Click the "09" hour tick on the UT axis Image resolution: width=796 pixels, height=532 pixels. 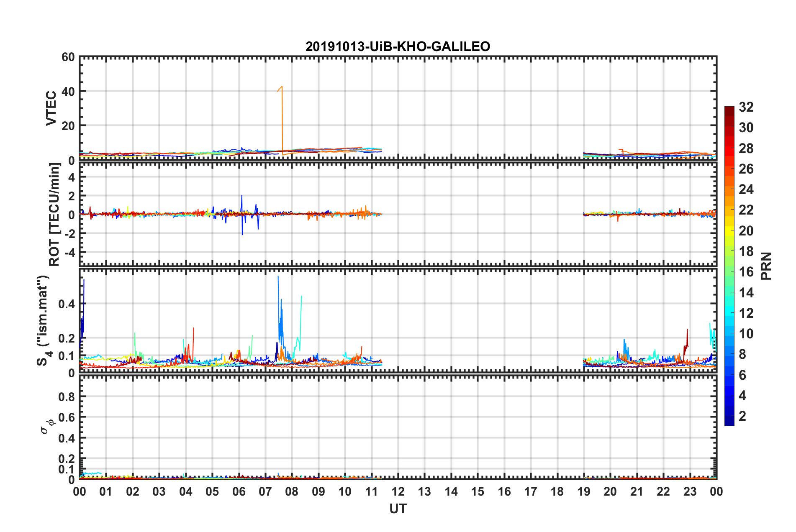click(x=318, y=491)
